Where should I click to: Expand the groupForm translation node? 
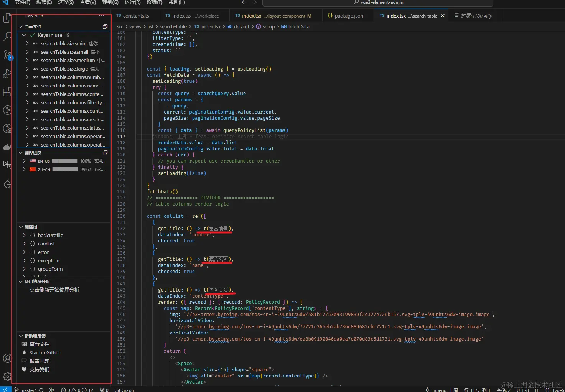click(24, 269)
